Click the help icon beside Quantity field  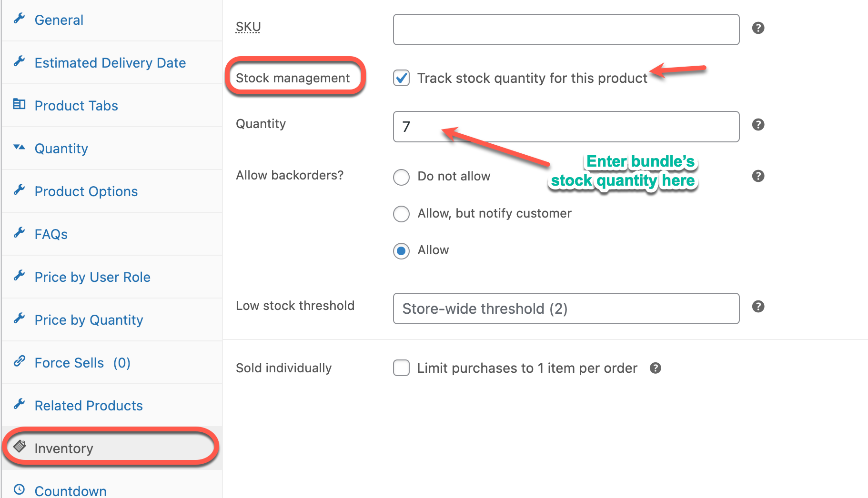click(758, 125)
